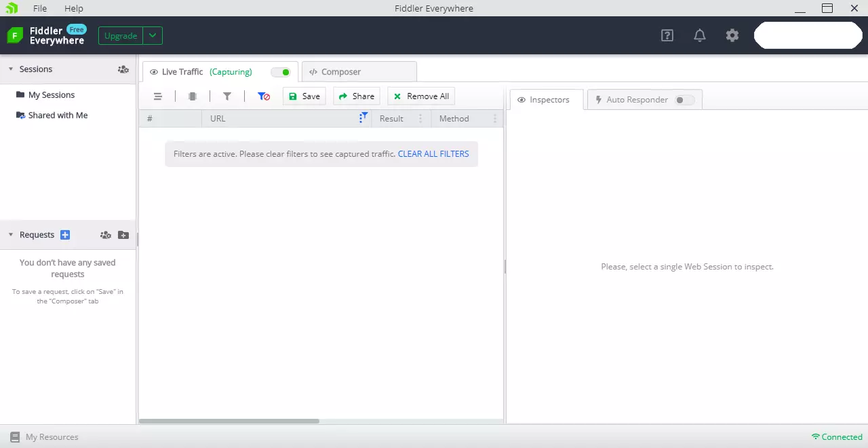
Task: Open the Upgrade dropdown arrow
Action: coord(153,36)
